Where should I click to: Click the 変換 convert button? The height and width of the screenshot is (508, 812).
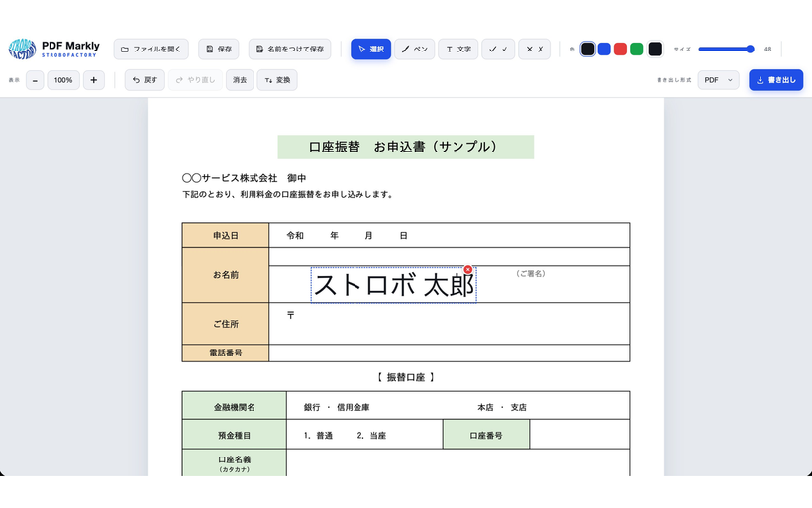point(277,80)
